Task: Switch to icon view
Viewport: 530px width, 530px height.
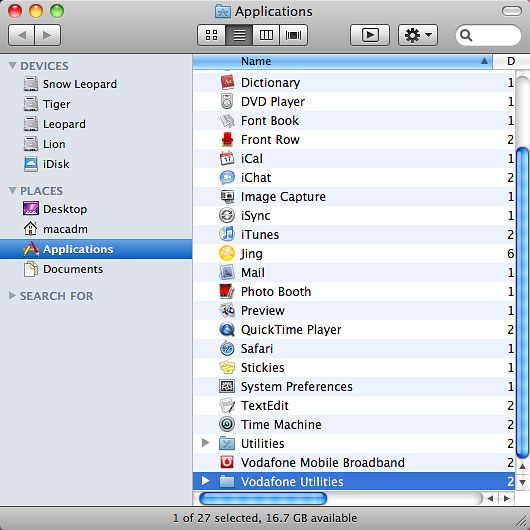Action: [x=212, y=35]
